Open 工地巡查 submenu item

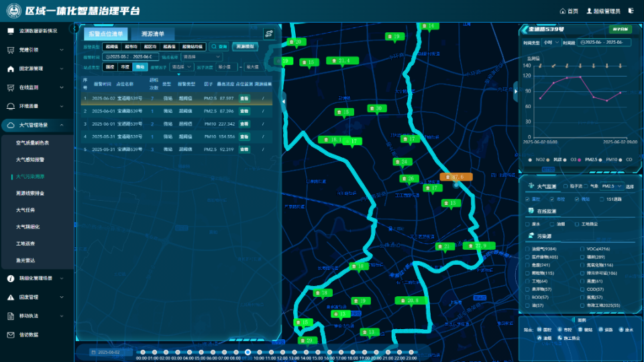click(25, 244)
